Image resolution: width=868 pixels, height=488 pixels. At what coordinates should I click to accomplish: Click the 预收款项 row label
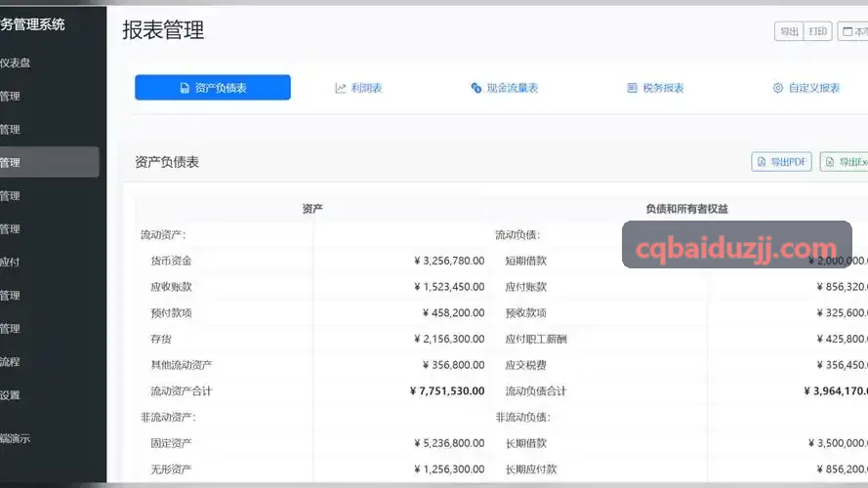click(x=526, y=312)
